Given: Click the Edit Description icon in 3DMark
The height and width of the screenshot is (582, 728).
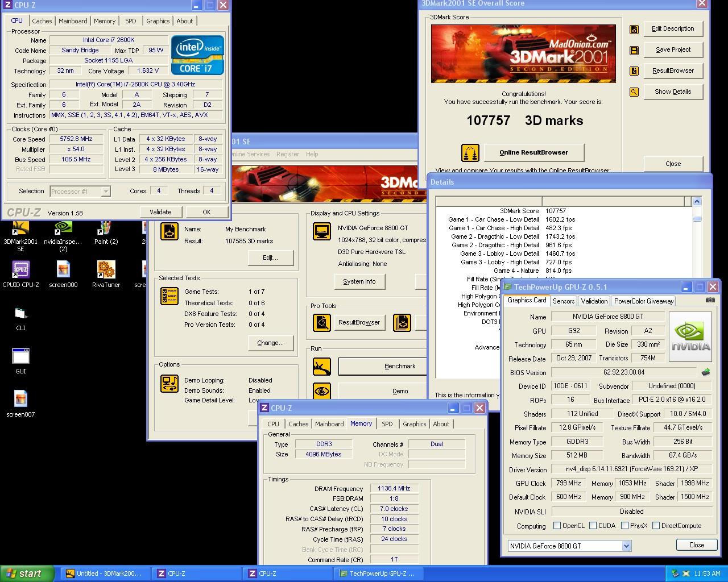Looking at the screenshot, I should (x=634, y=29).
